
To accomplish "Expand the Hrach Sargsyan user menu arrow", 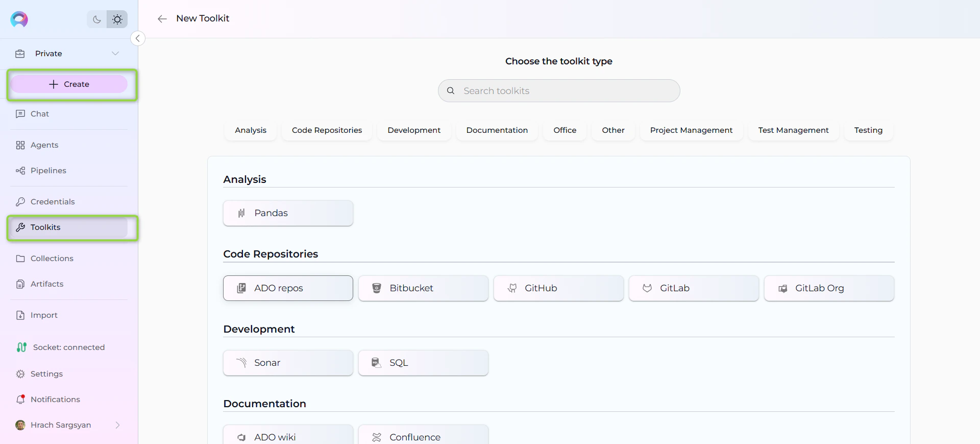I will click(x=117, y=425).
